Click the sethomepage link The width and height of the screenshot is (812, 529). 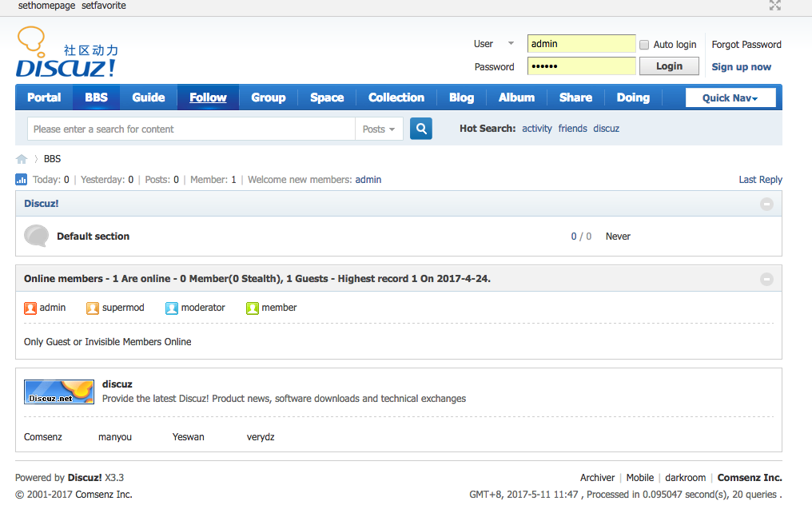pyautogui.click(x=46, y=6)
